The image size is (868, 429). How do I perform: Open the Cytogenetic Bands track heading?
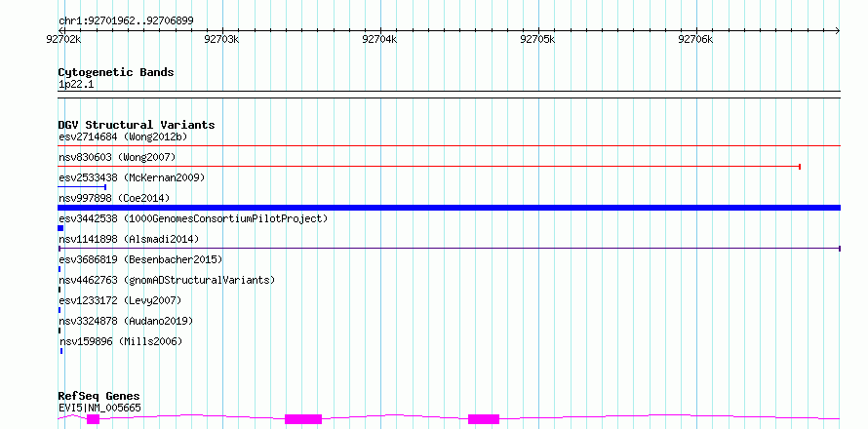pyautogui.click(x=116, y=72)
